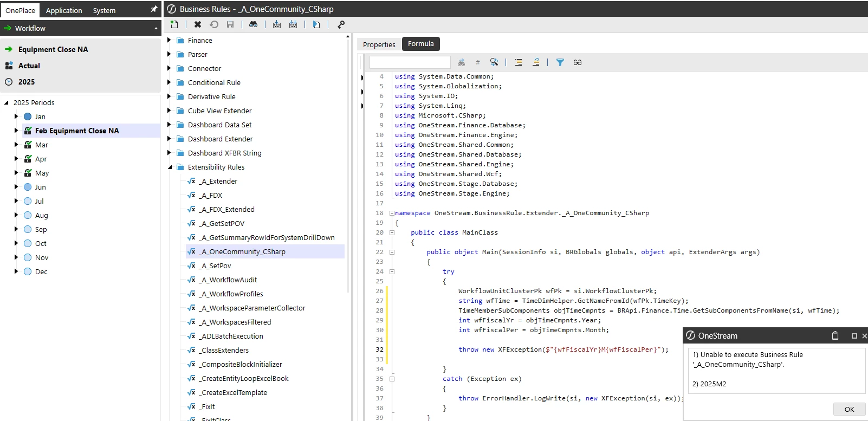The height and width of the screenshot is (421, 868).
Task: Open the System tab
Action: pos(104,10)
